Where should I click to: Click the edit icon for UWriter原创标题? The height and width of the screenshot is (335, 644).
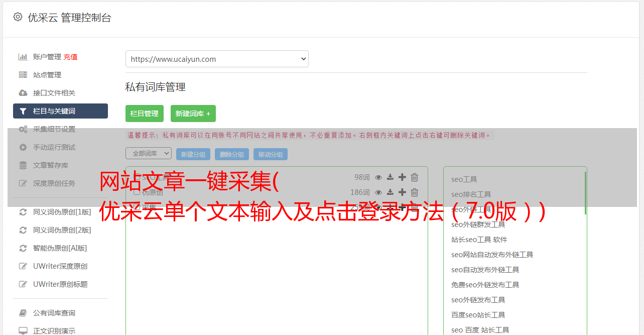coord(23,284)
